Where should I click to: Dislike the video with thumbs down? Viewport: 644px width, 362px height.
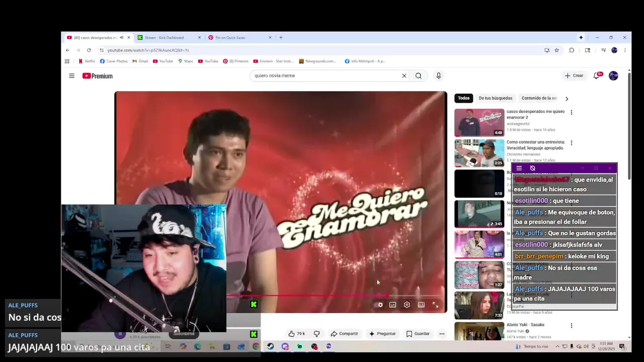click(x=316, y=334)
